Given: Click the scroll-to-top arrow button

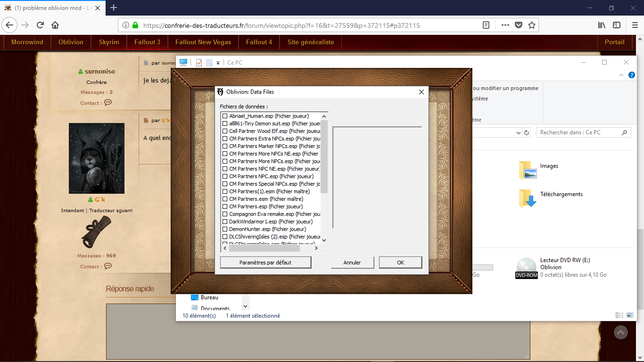Looking at the screenshot, I should click(621, 332).
